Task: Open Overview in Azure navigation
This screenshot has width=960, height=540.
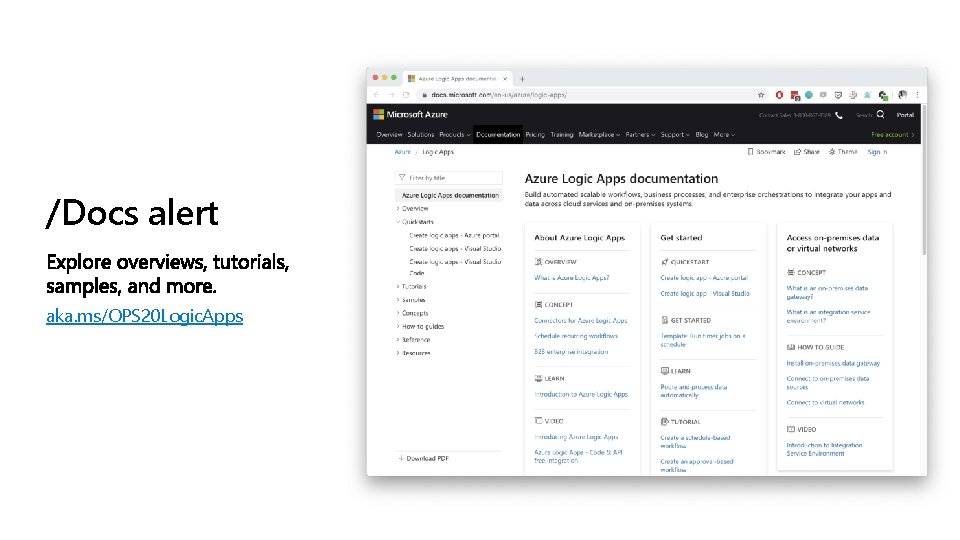Action: [389, 135]
